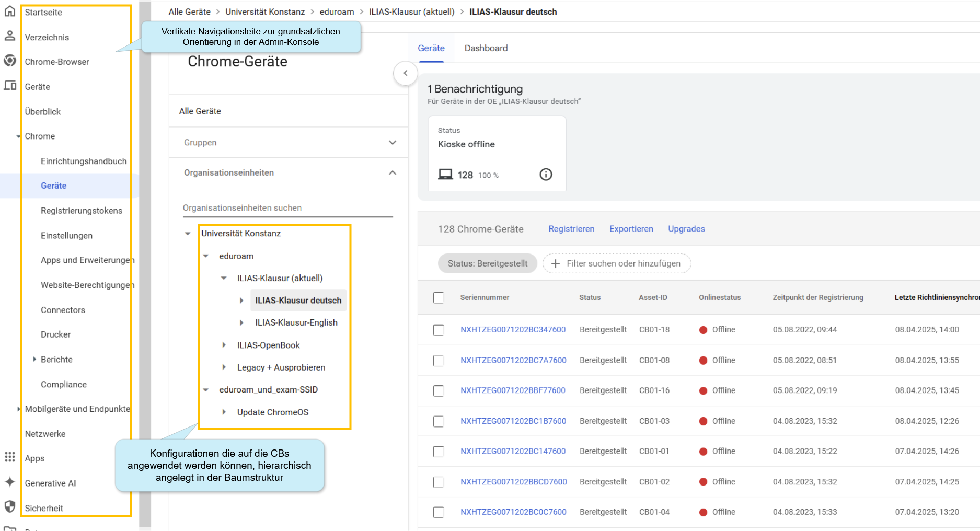Collapse the eduroam tree node arrow
The width and height of the screenshot is (980, 531).
[206, 256]
